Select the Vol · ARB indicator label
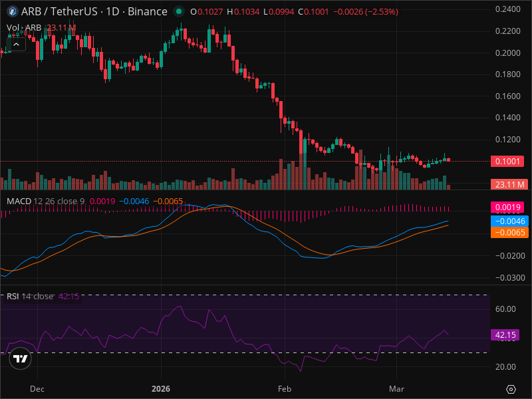The width and height of the screenshot is (532, 399). point(24,28)
